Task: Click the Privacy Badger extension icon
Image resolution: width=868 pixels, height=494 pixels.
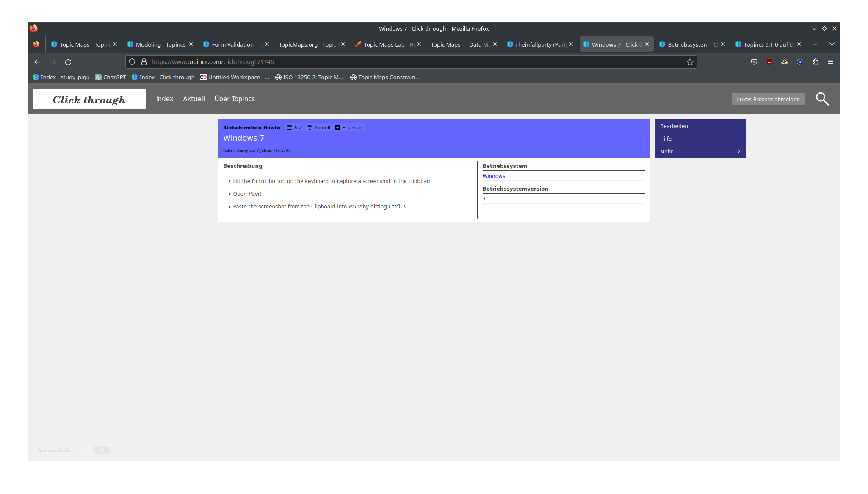Action: coord(785,62)
